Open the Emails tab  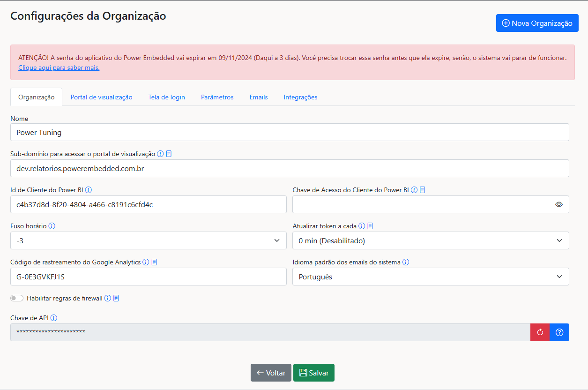point(259,97)
